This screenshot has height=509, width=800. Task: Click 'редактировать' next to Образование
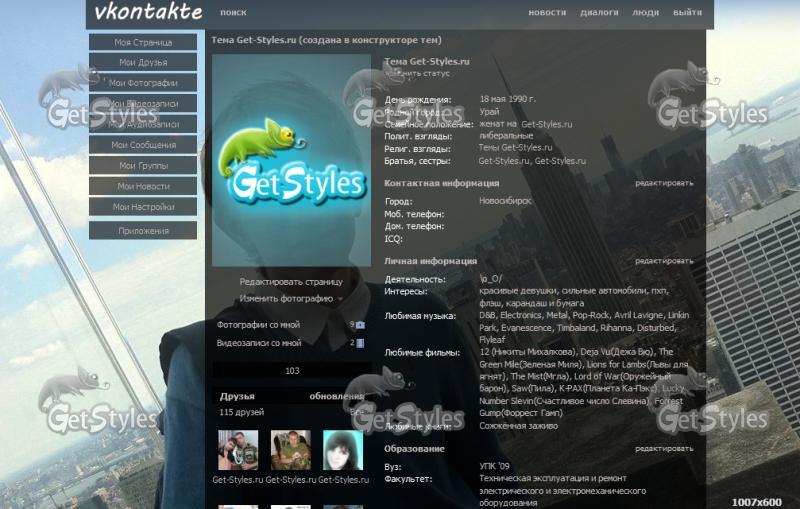pos(663,449)
